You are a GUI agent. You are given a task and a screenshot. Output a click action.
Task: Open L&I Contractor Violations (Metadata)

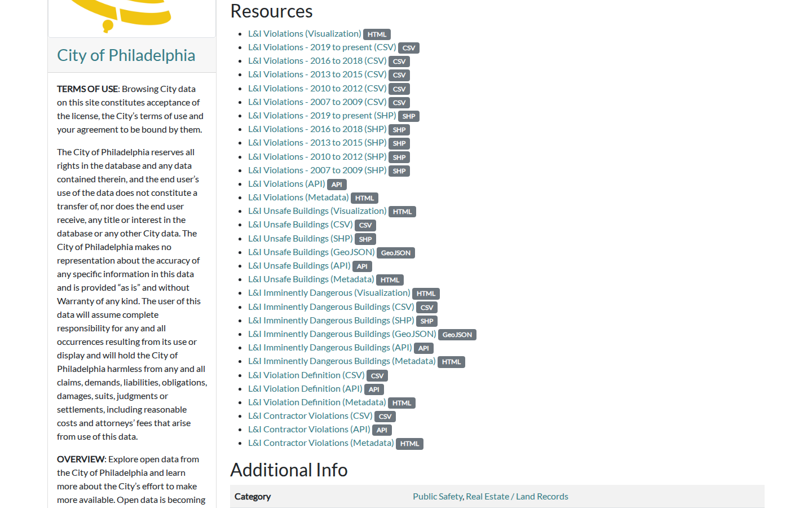[x=321, y=443]
